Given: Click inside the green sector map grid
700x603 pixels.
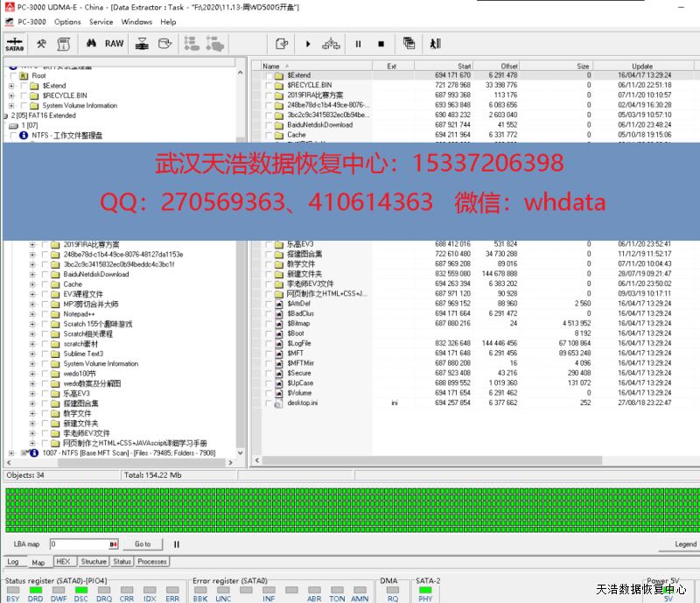Looking at the screenshot, I should 350,509.
